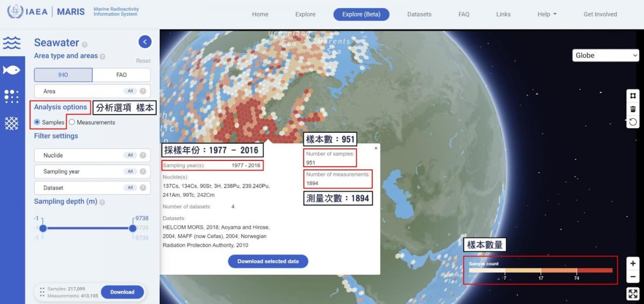Open the Help menu in navigation bar
The height and width of the screenshot is (304, 644).
point(547,14)
